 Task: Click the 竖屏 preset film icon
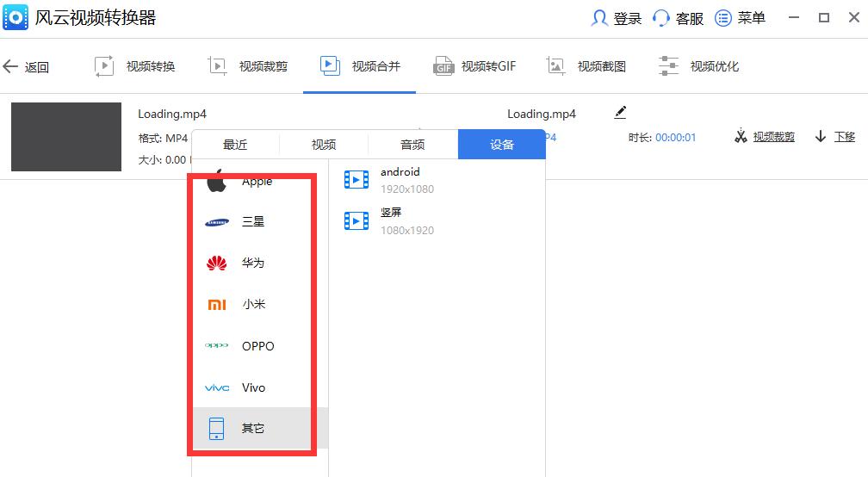point(356,221)
